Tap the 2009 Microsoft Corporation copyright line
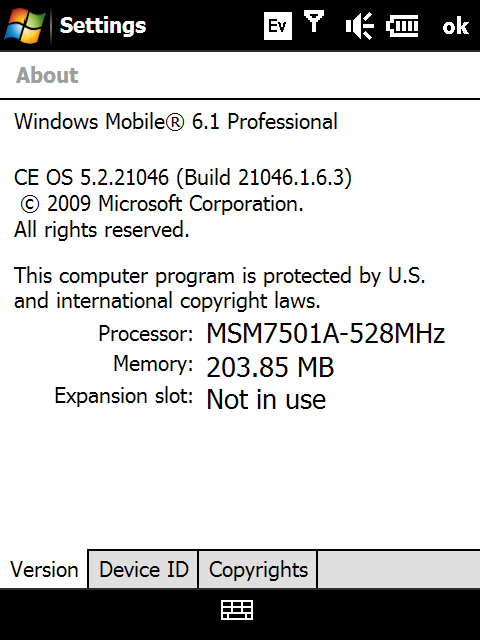The height and width of the screenshot is (640, 480). (162, 203)
